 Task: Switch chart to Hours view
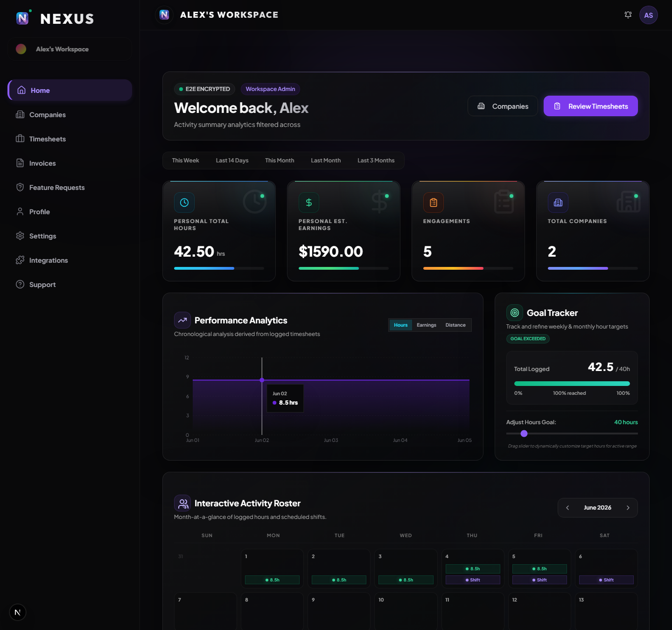click(400, 325)
